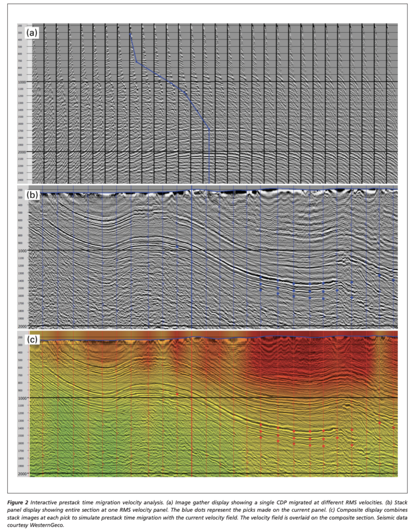
Task: Select the 1000 axis label in panel (a)
Action: tap(22, 82)
